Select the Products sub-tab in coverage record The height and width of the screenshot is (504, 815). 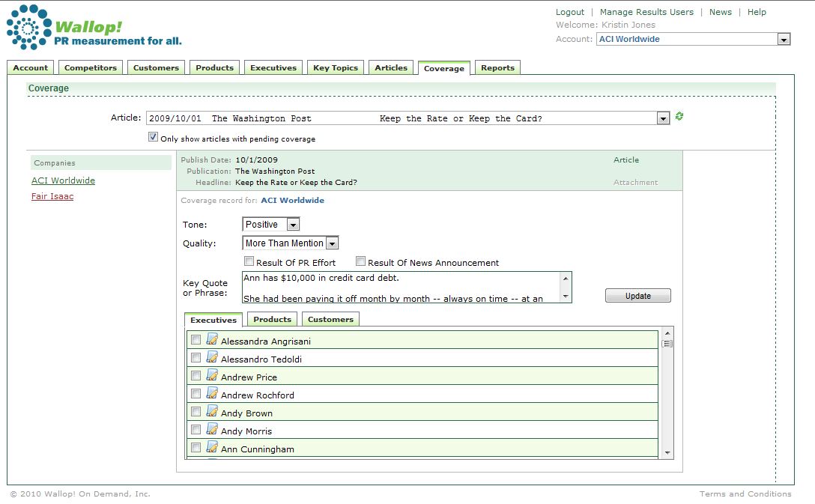pyautogui.click(x=273, y=320)
